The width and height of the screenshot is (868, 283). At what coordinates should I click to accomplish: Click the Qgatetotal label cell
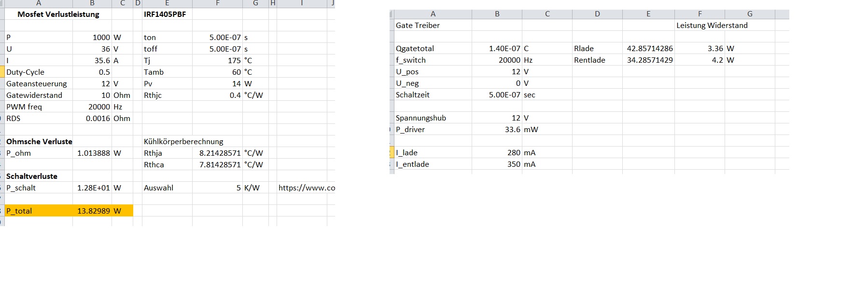[433, 48]
